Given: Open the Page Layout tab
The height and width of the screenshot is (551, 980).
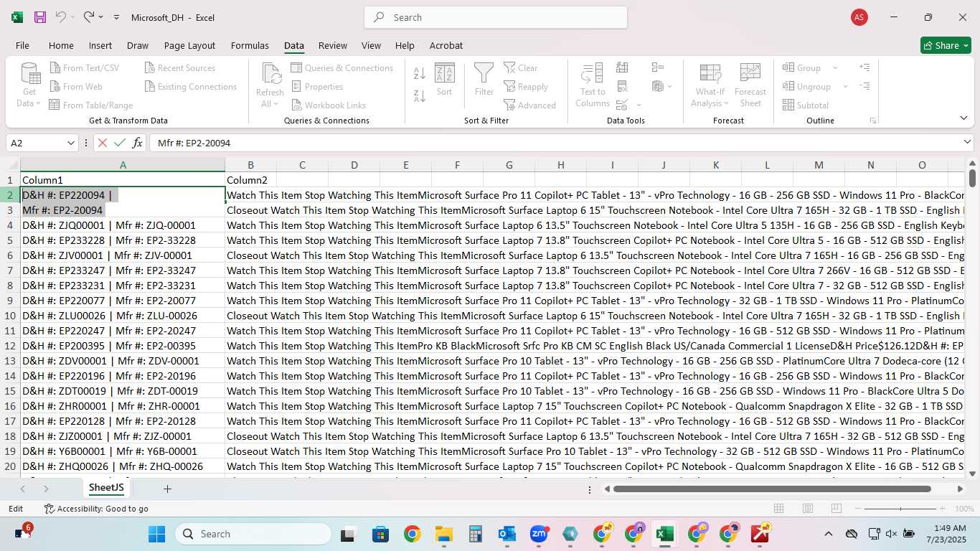Looking at the screenshot, I should click(x=189, y=45).
